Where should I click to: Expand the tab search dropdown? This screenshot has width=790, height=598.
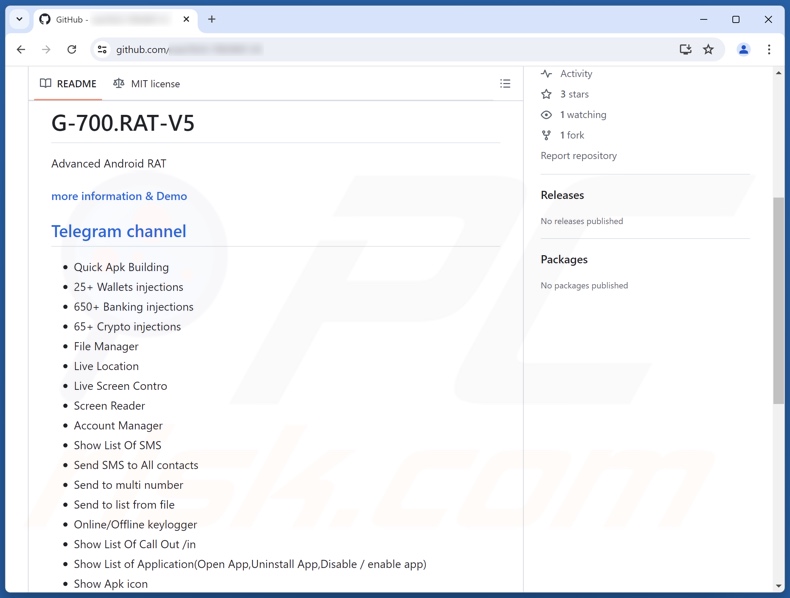click(x=19, y=19)
